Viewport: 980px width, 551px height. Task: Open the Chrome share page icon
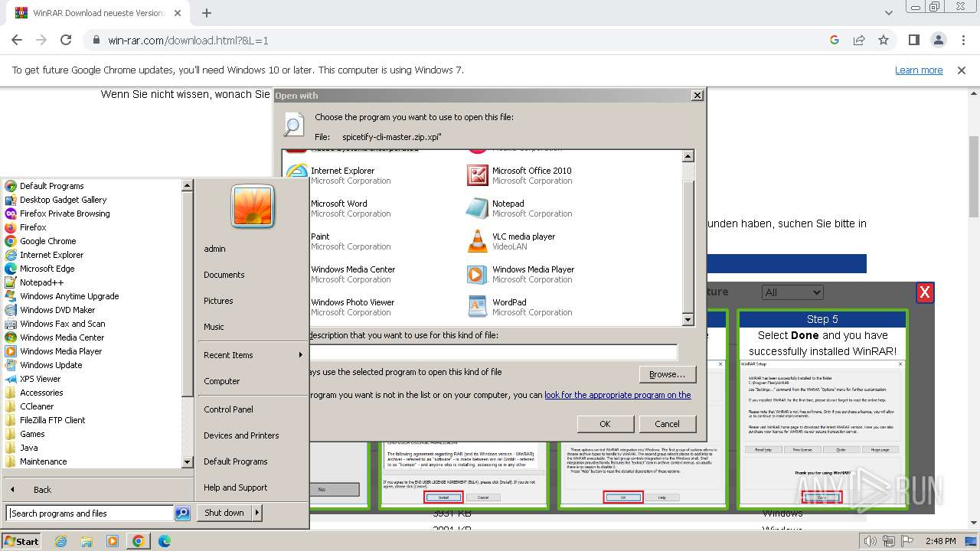859,40
